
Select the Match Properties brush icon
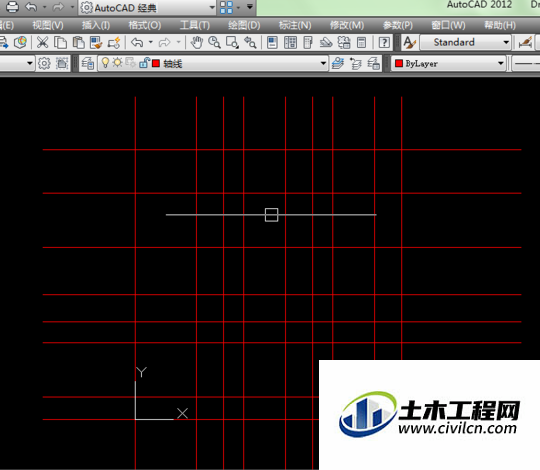[x=96, y=43]
